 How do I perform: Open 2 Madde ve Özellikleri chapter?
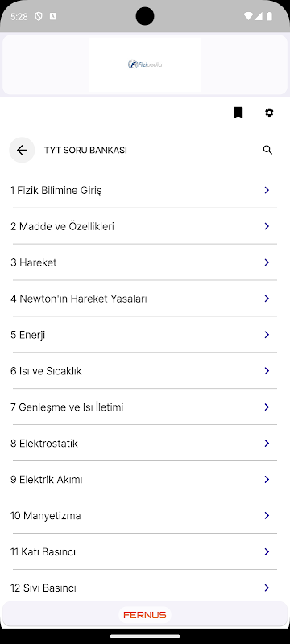point(145,226)
